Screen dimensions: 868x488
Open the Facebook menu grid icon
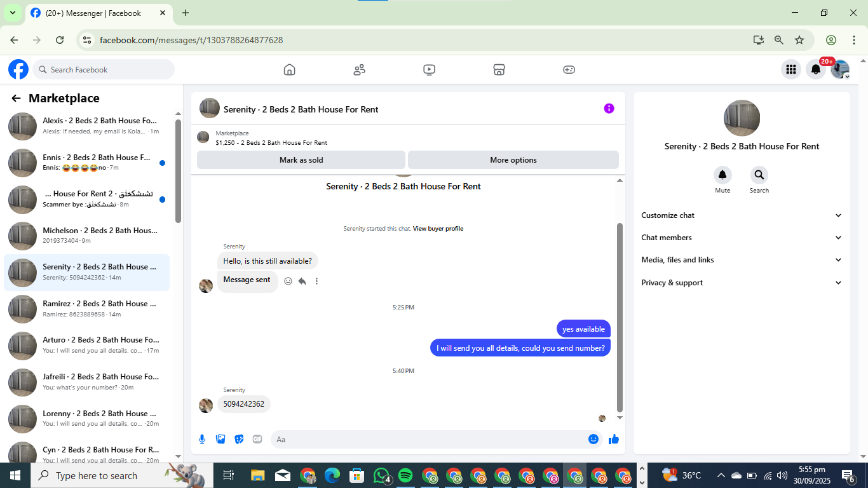791,69
